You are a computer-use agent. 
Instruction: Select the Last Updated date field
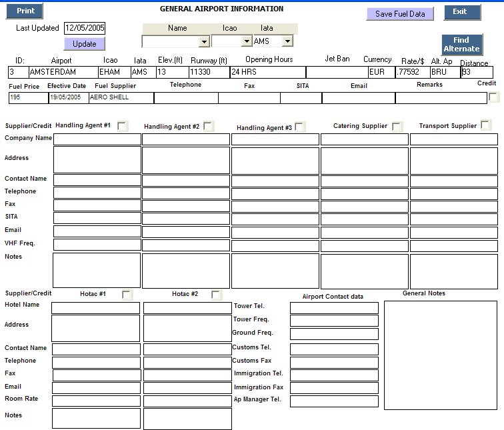(x=85, y=28)
